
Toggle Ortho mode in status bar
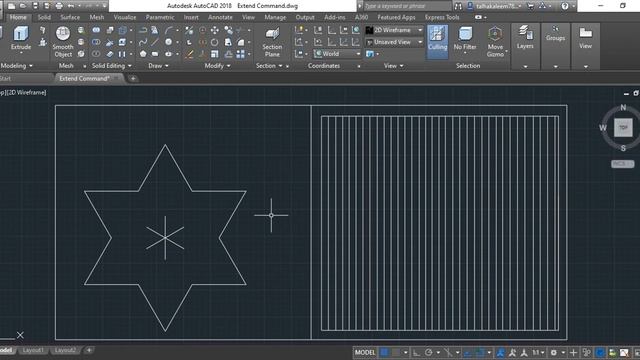[416, 352]
